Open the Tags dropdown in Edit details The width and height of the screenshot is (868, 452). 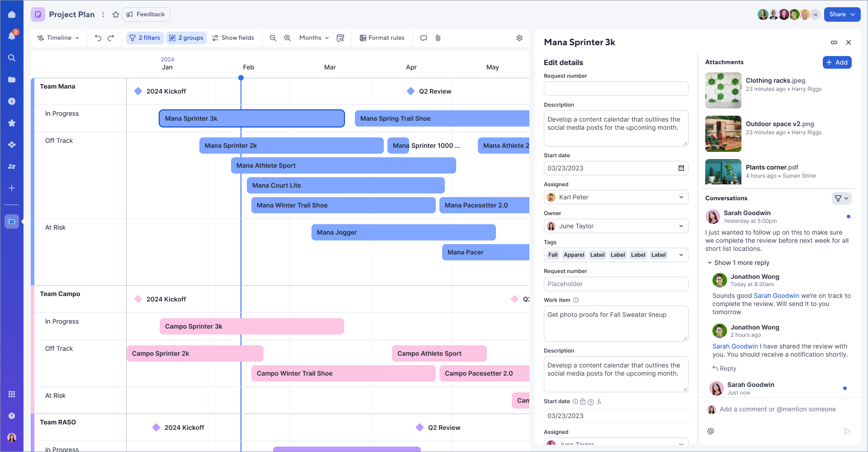pyautogui.click(x=681, y=254)
